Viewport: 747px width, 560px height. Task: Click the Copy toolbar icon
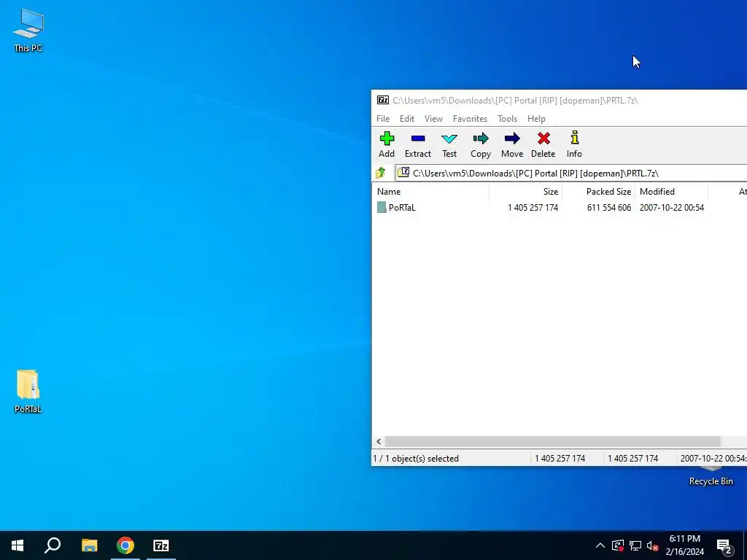click(481, 144)
